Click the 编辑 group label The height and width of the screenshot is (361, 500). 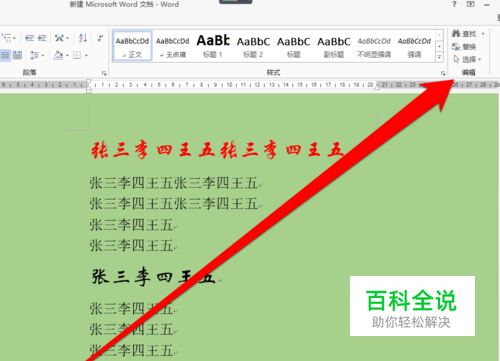[468, 72]
